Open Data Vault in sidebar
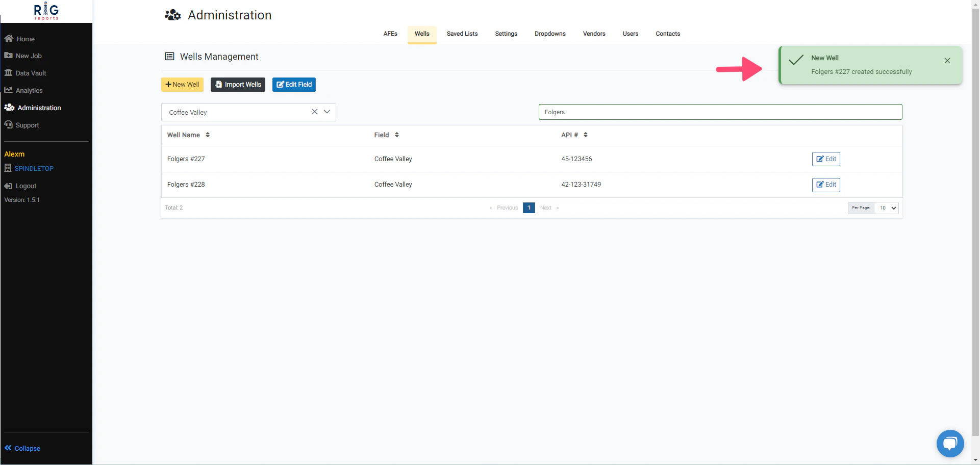The width and height of the screenshot is (980, 465). 31,73
